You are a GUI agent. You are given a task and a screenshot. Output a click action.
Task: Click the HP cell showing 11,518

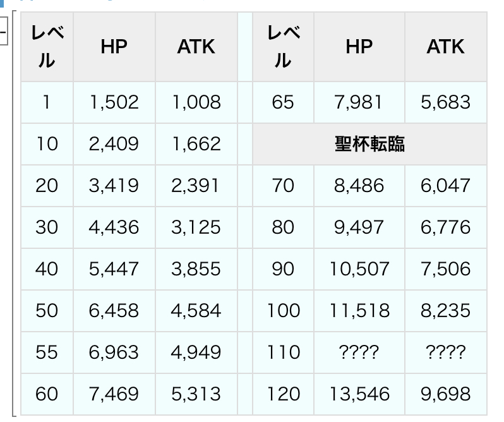click(359, 311)
